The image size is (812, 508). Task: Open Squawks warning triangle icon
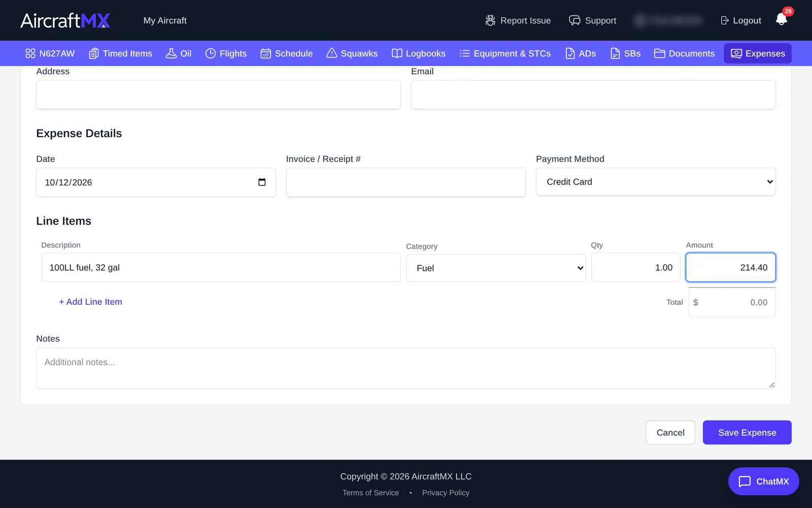331,53
